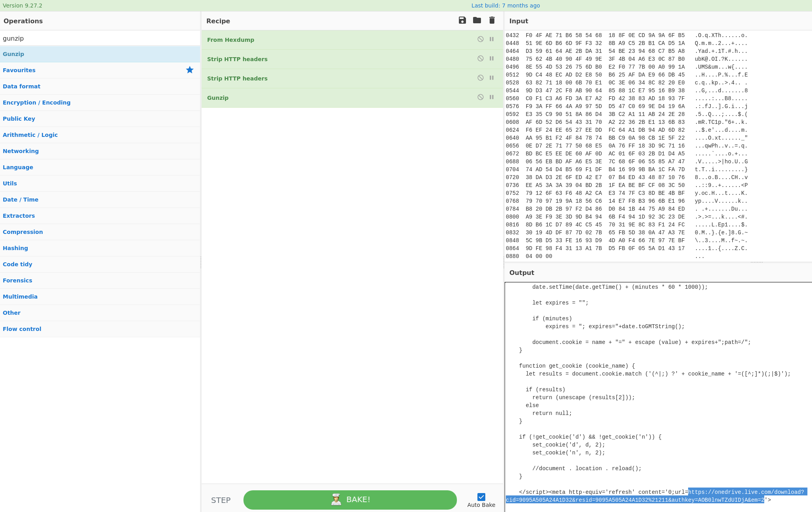Expand the Language category
The width and height of the screenshot is (812, 512).
click(100, 167)
